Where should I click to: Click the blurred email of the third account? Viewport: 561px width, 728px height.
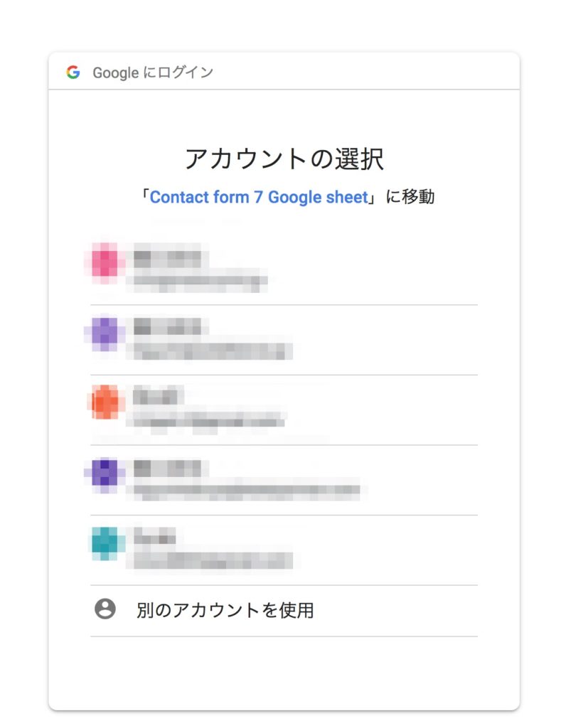click(x=206, y=420)
